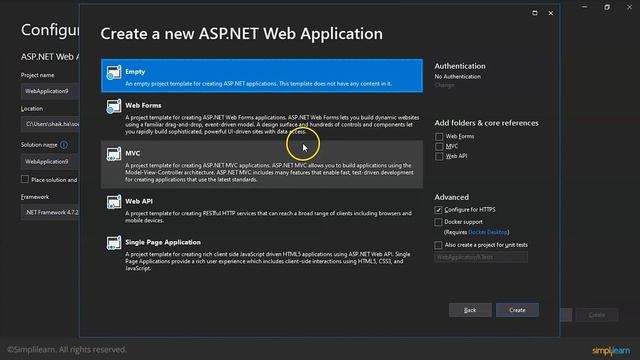Screen dimensions: 640x360
Task: Close the ASP.NET Web Application dialog
Action: point(551,13)
